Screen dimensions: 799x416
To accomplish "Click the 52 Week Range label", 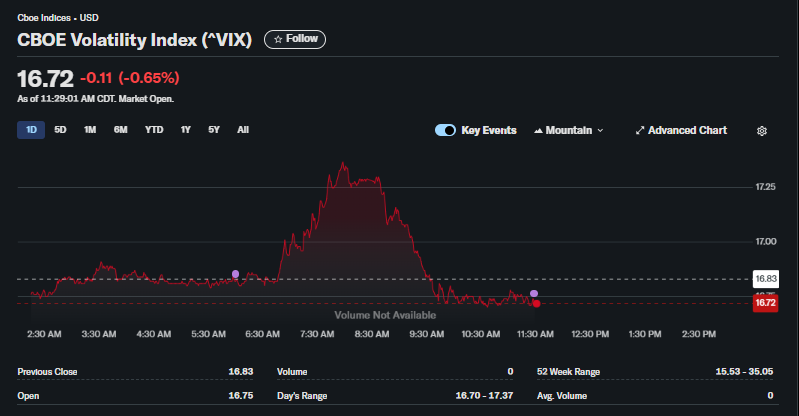I will point(568,372).
